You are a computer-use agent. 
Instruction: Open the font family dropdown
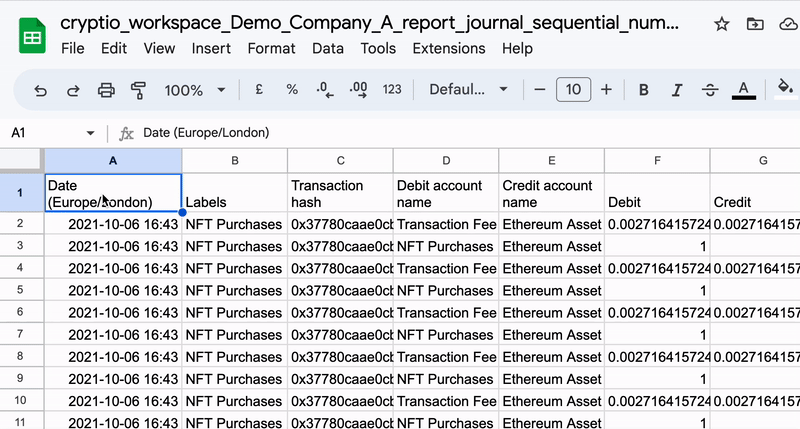468,90
